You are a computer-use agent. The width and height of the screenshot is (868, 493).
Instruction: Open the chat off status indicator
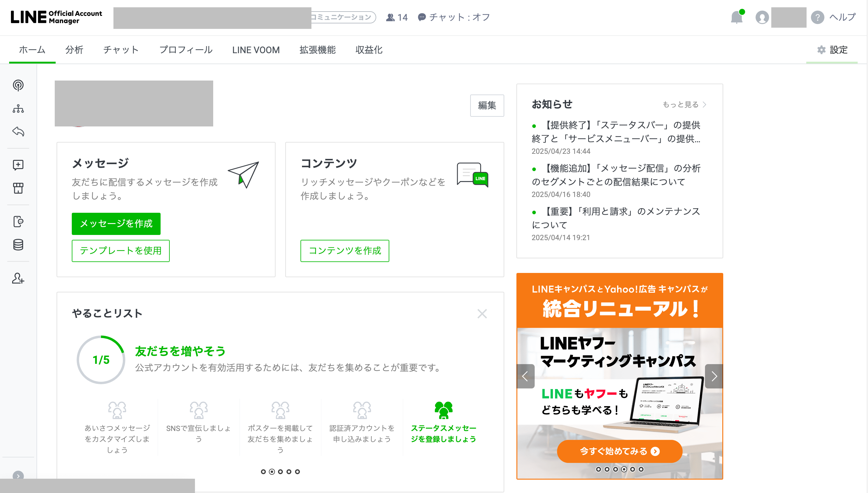tap(454, 17)
